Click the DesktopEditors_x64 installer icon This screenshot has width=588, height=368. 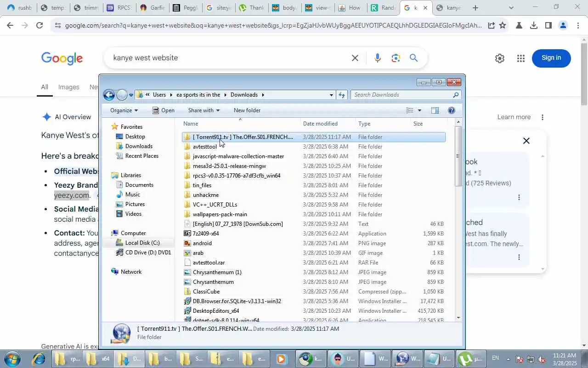pos(187,311)
